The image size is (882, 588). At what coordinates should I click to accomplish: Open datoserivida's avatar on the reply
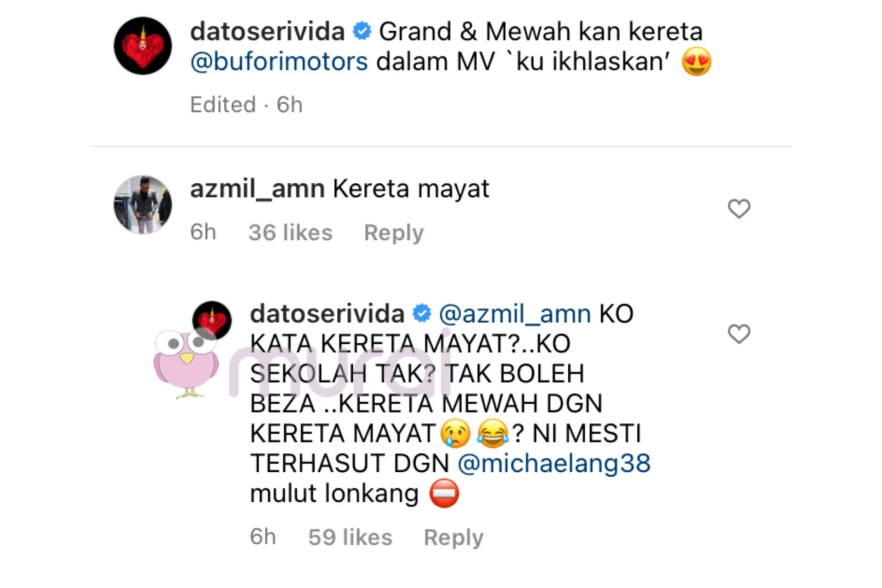tap(212, 320)
